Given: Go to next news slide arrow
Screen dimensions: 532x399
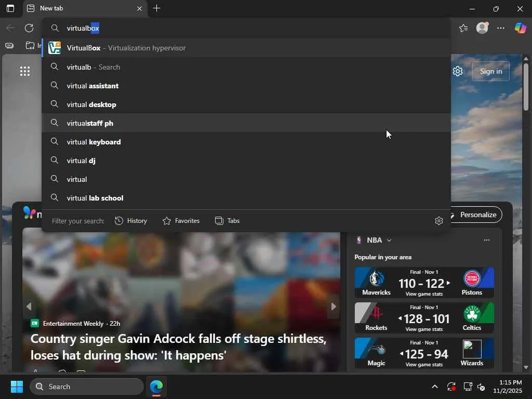Looking at the screenshot, I should coord(334,307).
